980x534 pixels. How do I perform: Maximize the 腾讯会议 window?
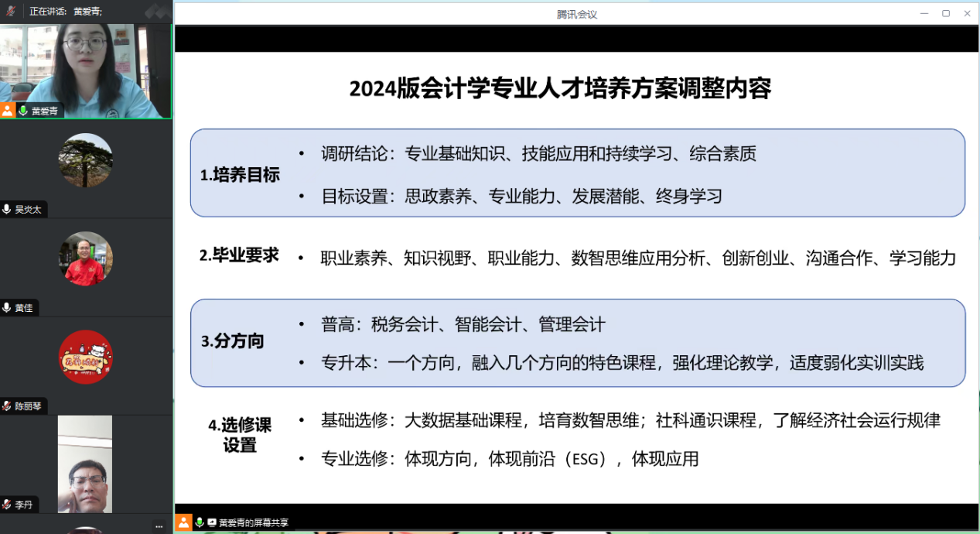tap(945, 13)
